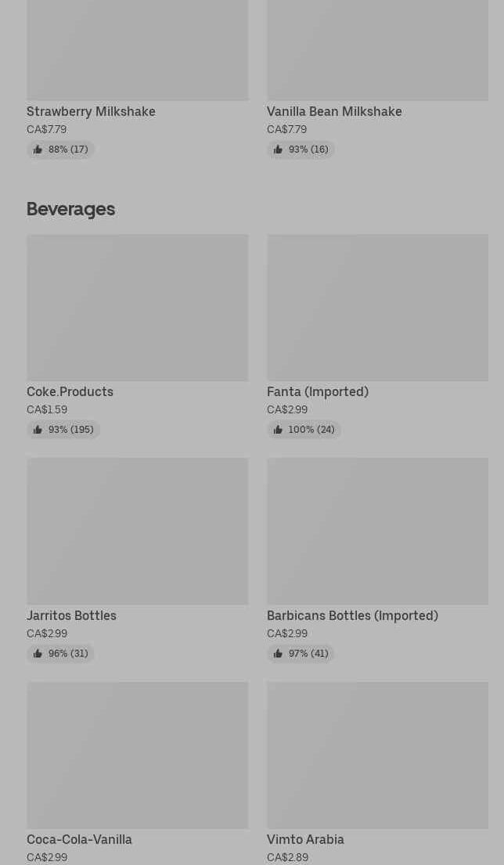Viewport: 504px width, 865px height.
Task: Click thumbs-up icon under Barbicans Bottles
Action: point(278,654)
